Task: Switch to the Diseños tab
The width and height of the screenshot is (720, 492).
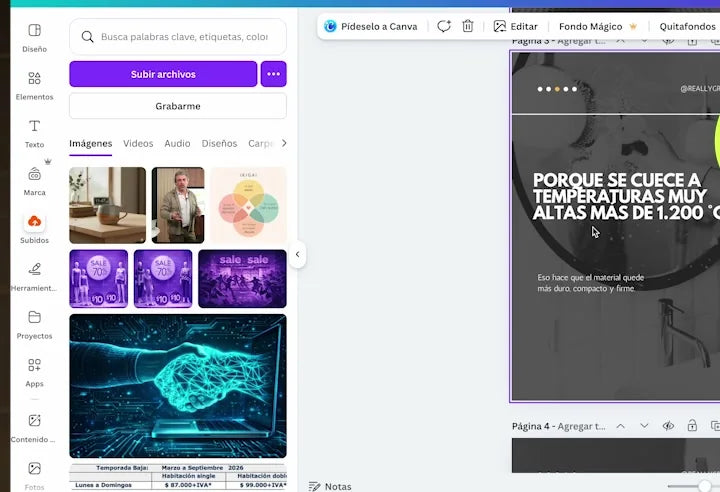Action: pos(219,144)
